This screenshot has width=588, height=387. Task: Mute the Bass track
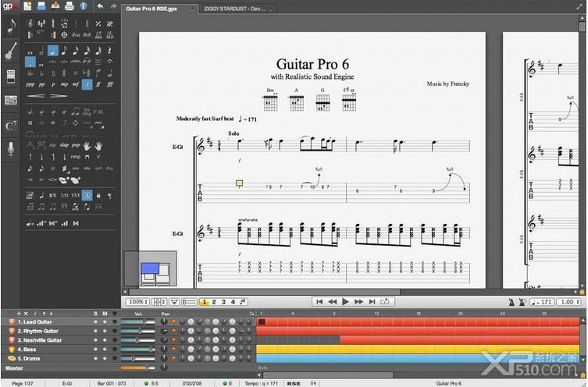105,350
